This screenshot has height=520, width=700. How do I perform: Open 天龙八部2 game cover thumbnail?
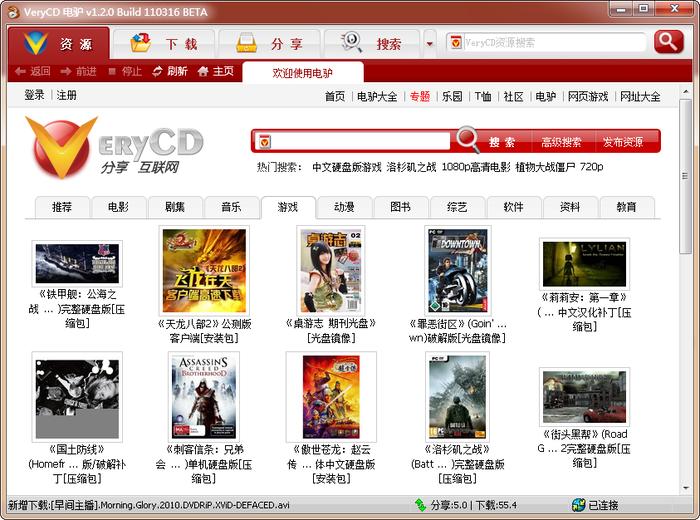pos(204,270)
